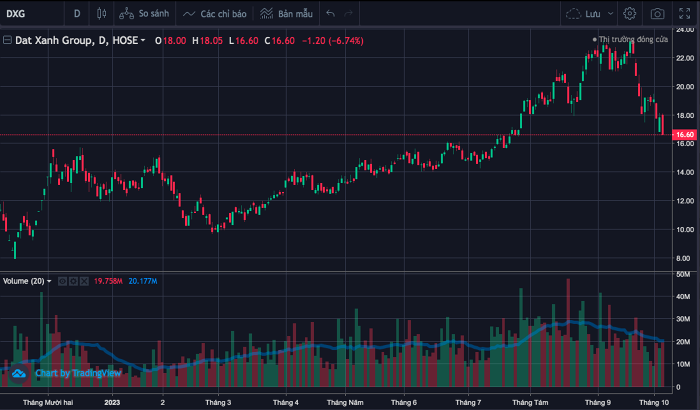Click the red 16.60 current price label
700x410 pixels.
(x=685, y=134)
